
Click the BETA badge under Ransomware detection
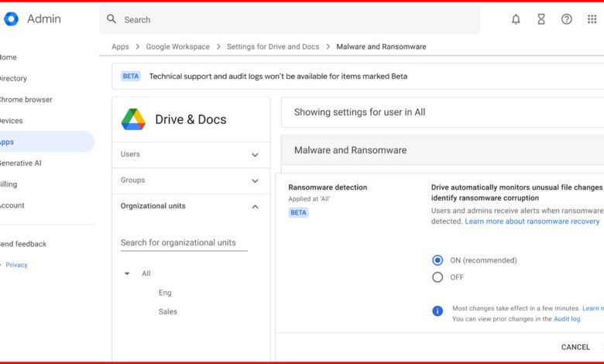pyautogui.click(x=298, y=213)
